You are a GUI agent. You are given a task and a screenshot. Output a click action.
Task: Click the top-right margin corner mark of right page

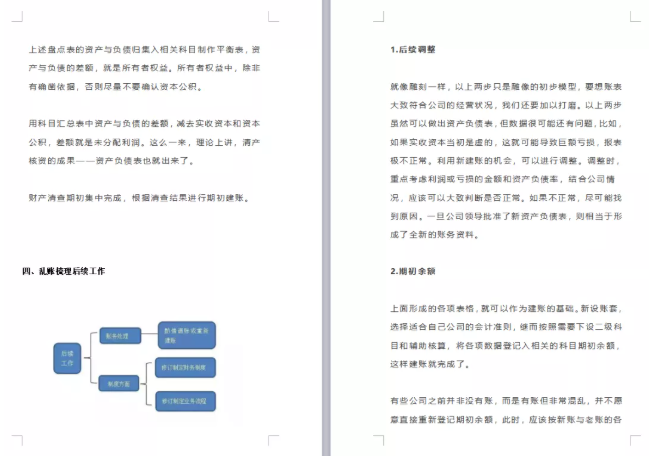(636, 17)
